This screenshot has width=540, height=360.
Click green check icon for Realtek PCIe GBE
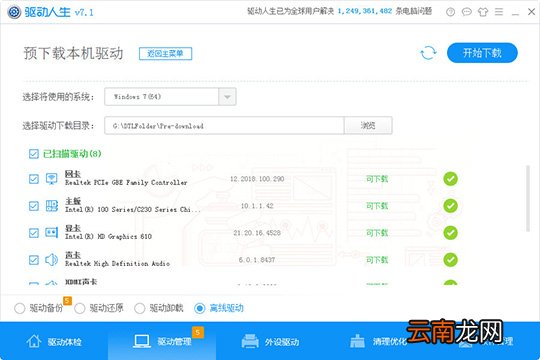(x=450, y=179)
